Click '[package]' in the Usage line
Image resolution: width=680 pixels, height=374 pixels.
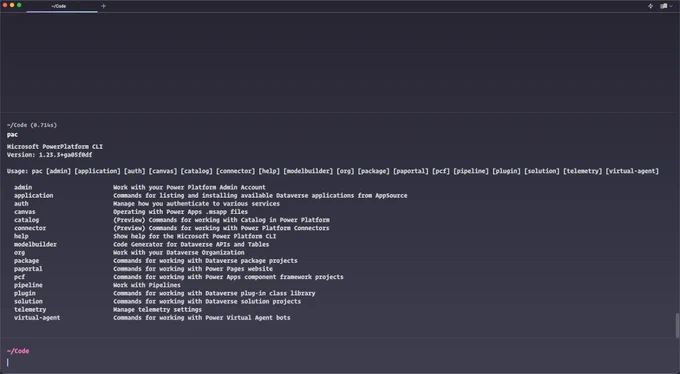(x=373, y=171)
